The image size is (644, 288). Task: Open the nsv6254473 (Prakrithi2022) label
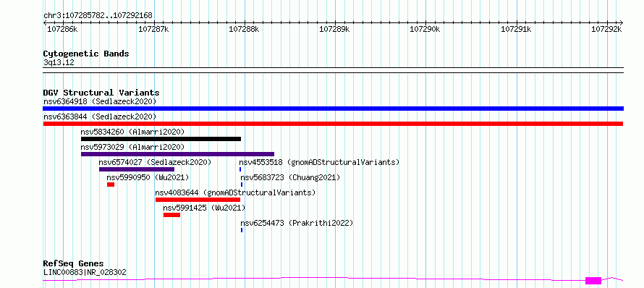coord(297,223)
